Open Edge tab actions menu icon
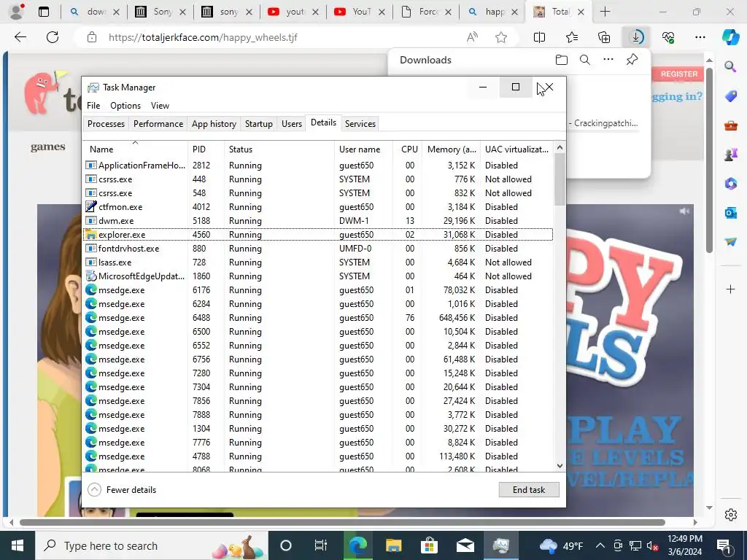This screenshot has height=560, width=747. point(43,12)
